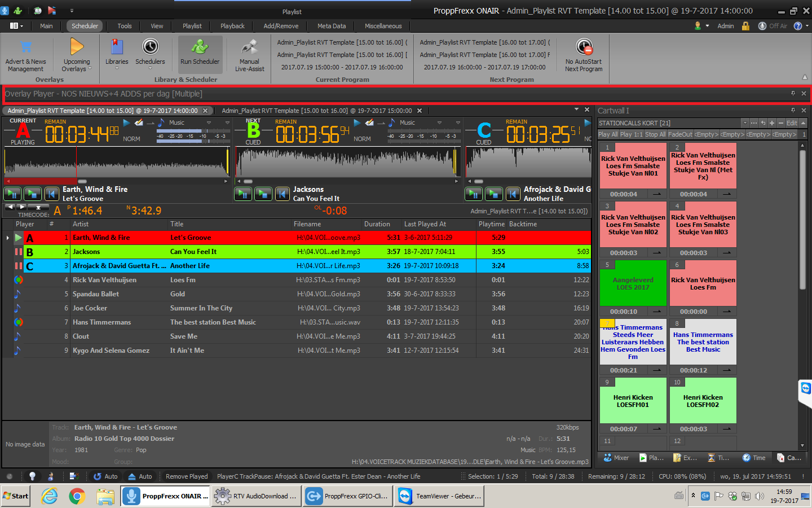
Task: Rewind player A to track start
Action: [52, 194]
